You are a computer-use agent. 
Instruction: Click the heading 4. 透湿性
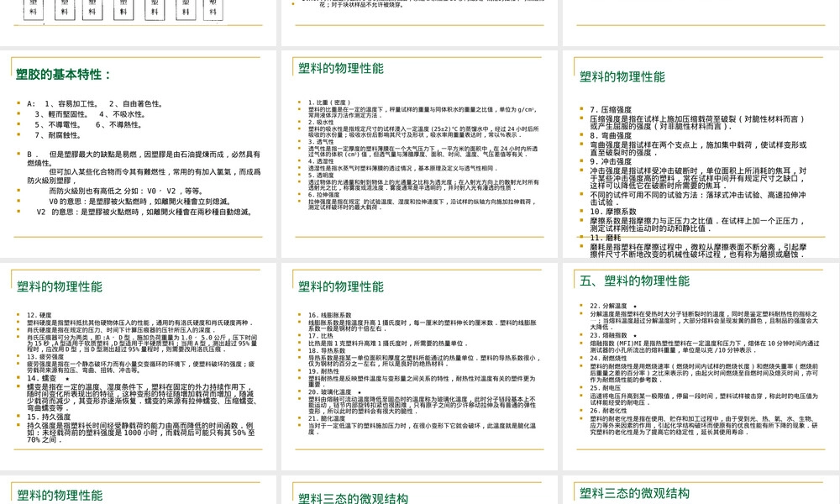321,161
